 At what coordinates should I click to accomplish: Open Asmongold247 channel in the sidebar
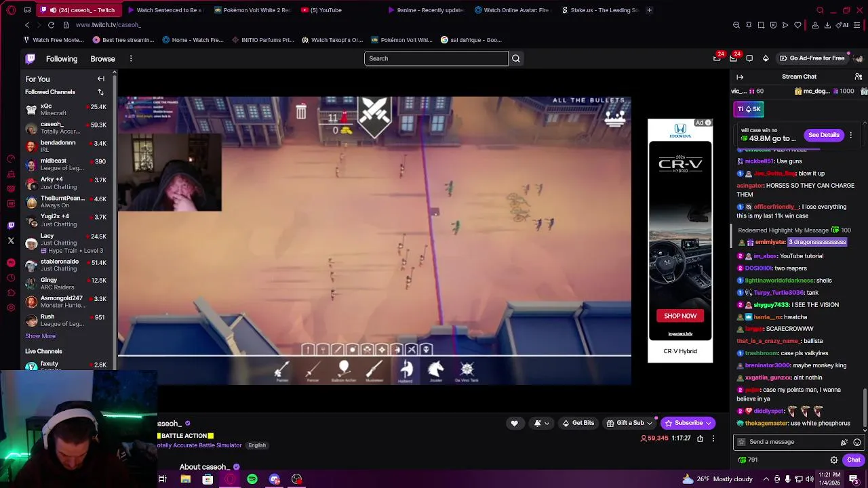point(66,302)
